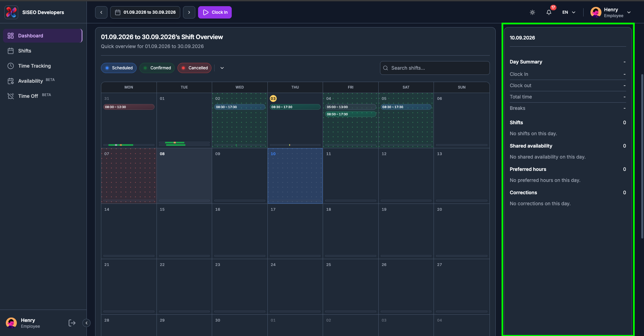
Task: Click the Shifts calendar icon in sidebar
Action: click(x=11, y=51)
